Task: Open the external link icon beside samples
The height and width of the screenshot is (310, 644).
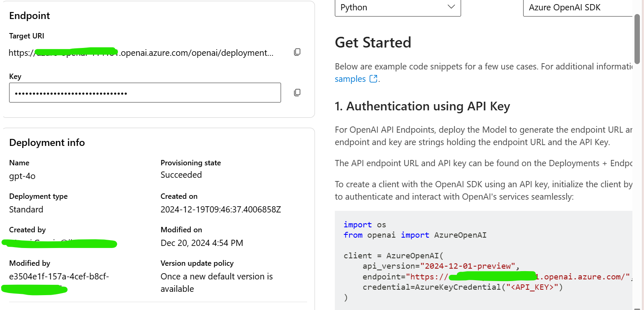Action: 373,79
